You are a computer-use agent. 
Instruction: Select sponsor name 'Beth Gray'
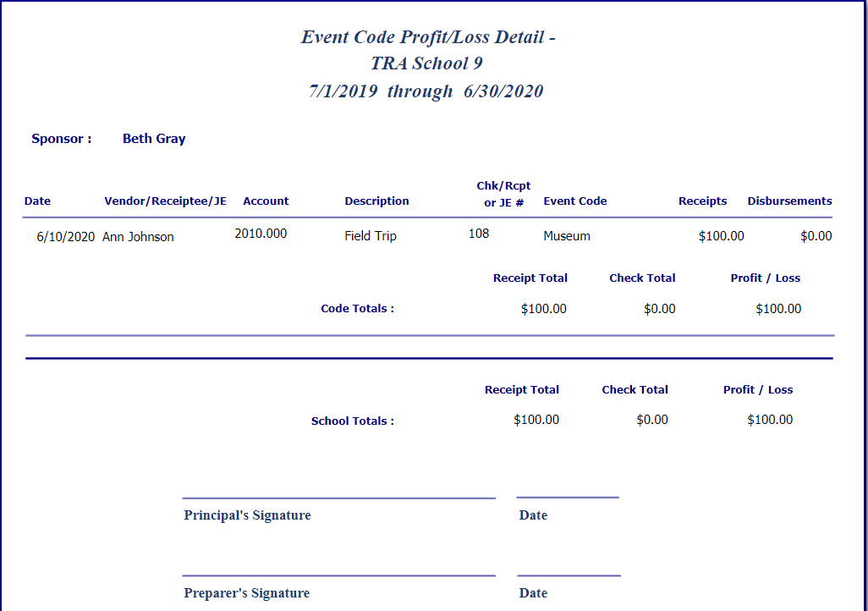154,139
